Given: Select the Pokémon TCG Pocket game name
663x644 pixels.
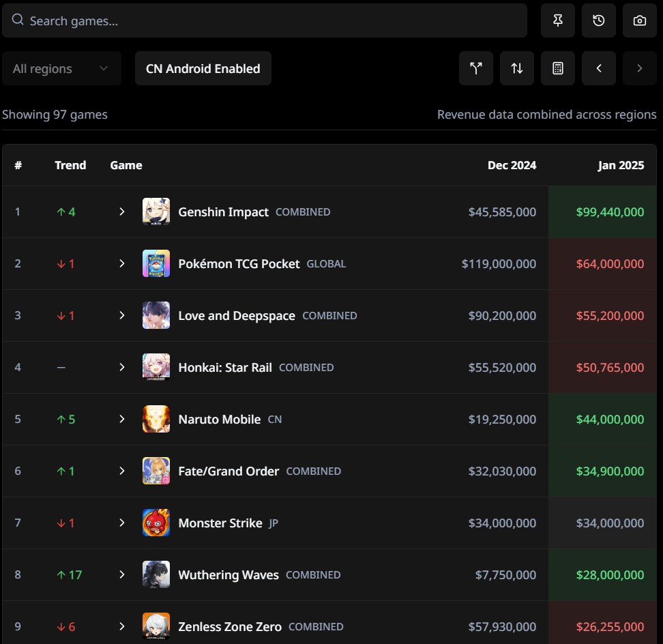Looking at the screenshot, I should 239,264.
